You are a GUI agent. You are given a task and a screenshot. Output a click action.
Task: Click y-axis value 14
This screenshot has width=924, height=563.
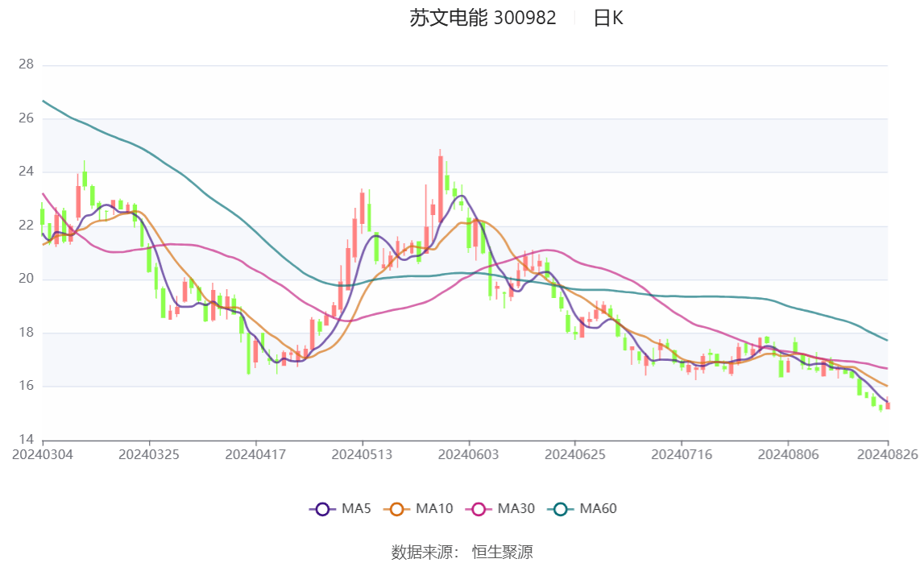click(x=26, y=439)
